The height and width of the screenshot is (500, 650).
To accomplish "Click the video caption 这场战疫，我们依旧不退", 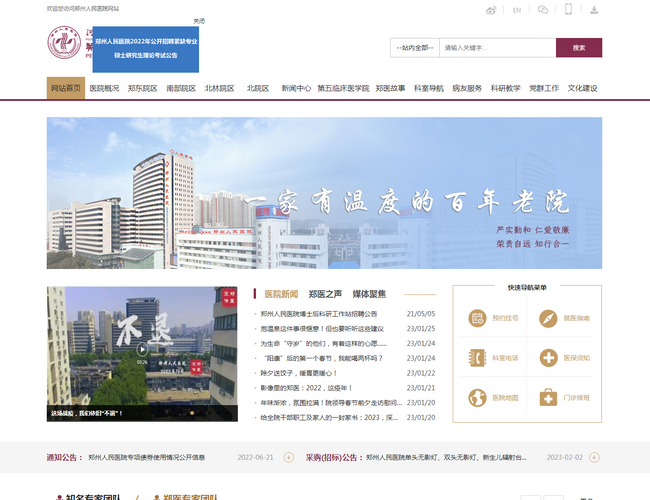I will [87, 413].
